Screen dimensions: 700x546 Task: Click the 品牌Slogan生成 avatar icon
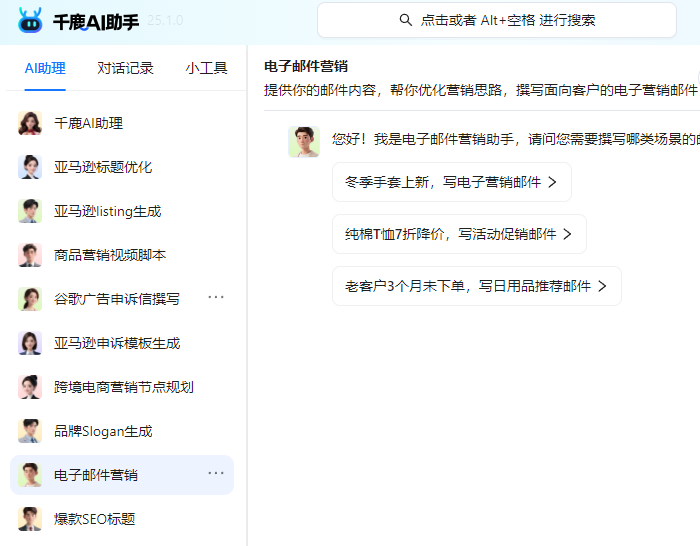click(x=30, y=431)
